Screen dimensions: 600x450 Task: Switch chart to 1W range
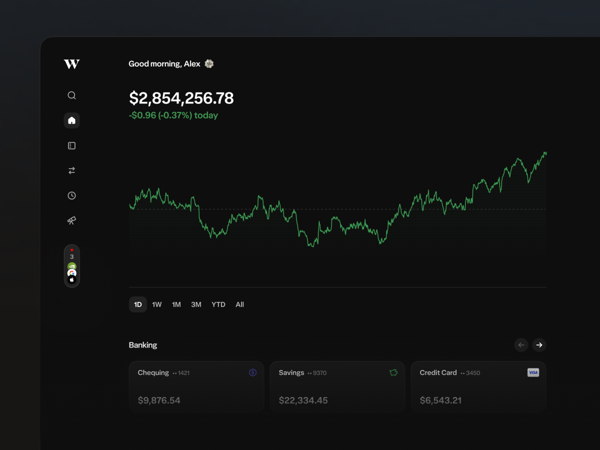tap(157, 304)
